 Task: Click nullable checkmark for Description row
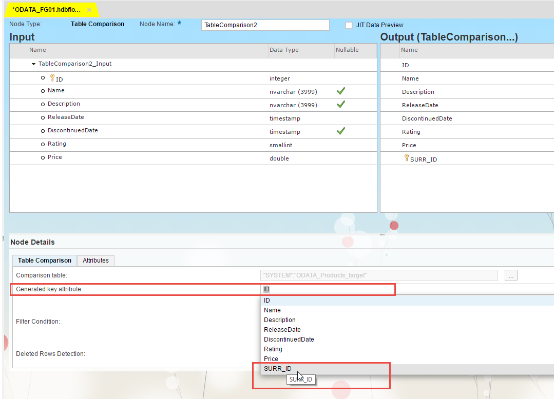coord(341,105)
